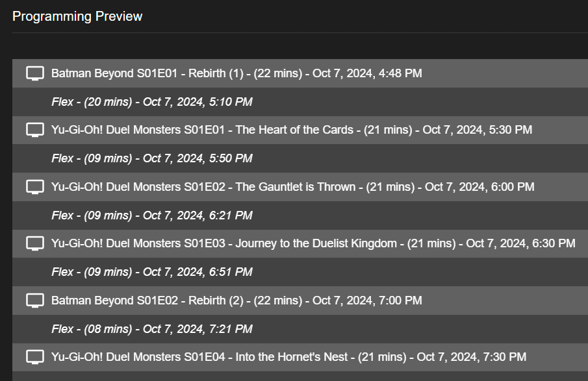This screenshot has width=588, height=381.
Task: Select Batman Beyond S01E02 Rebirth (2) entry
Action: (236, 301)
